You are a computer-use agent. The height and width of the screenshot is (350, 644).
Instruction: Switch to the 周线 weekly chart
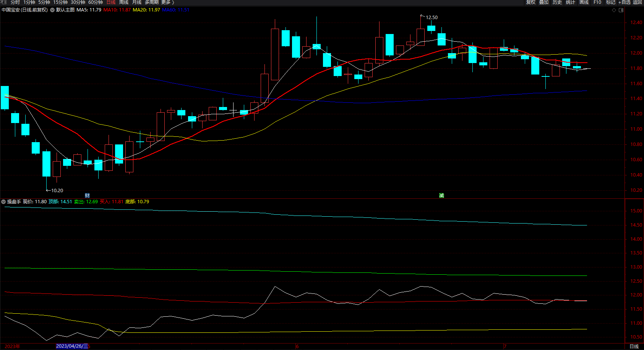[x=124, y=2]
